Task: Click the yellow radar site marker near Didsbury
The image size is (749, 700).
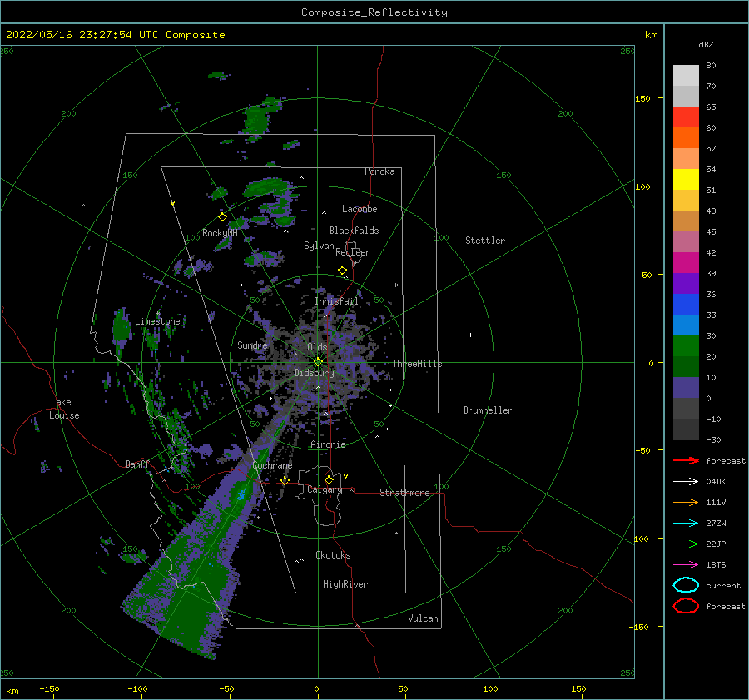Action: pos(318,362)
